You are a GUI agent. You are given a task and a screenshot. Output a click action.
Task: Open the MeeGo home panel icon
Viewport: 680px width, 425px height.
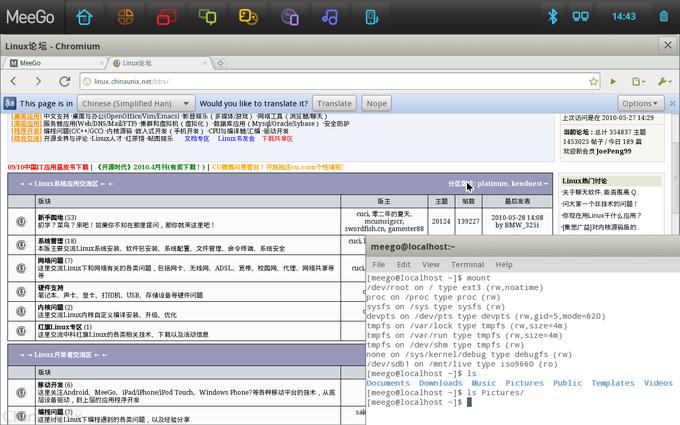click(x=84, y=17)
